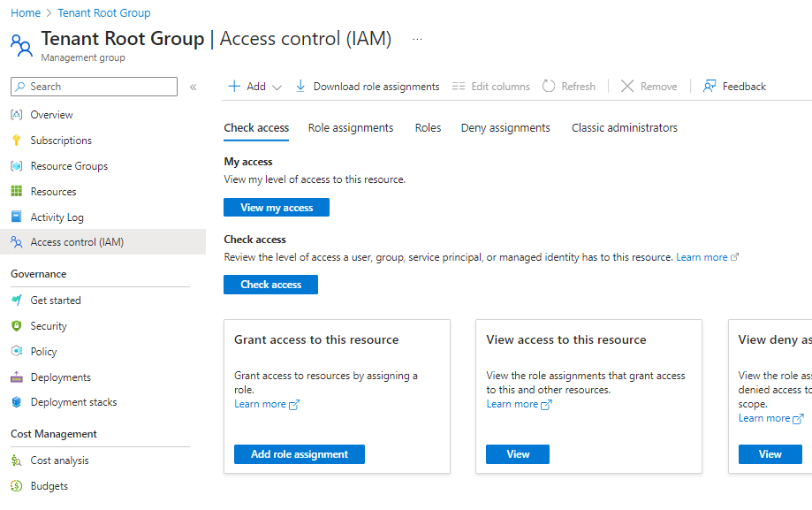The width and height of the screenshot is (812, 510).
Task: Select the Cost analysis icon
Action: coord(17,461)
